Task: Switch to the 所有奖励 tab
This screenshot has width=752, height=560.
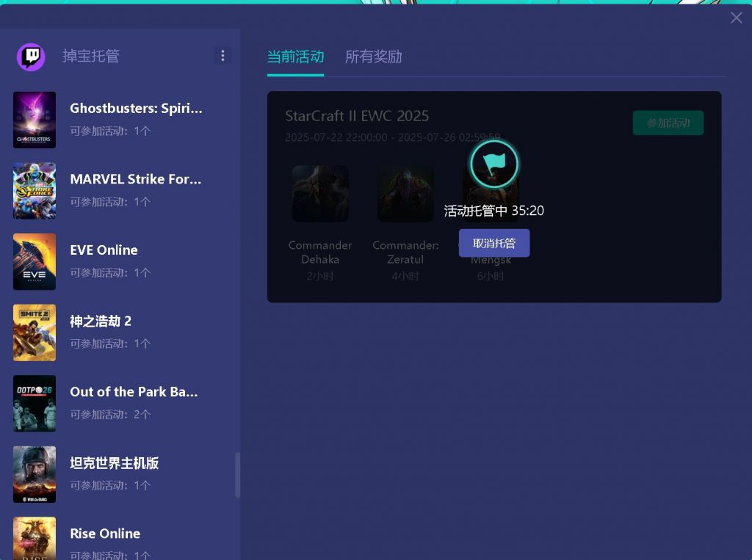Action: tap(374, 57)
